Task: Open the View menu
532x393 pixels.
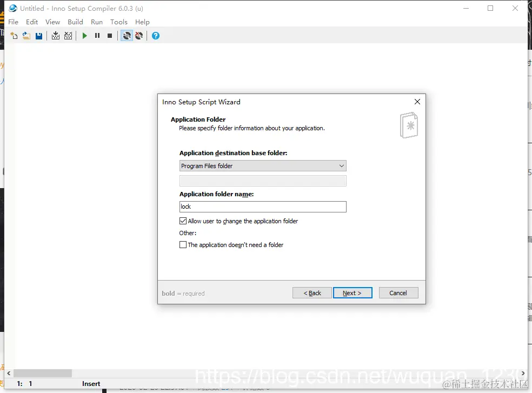Action: coord(52,22)
